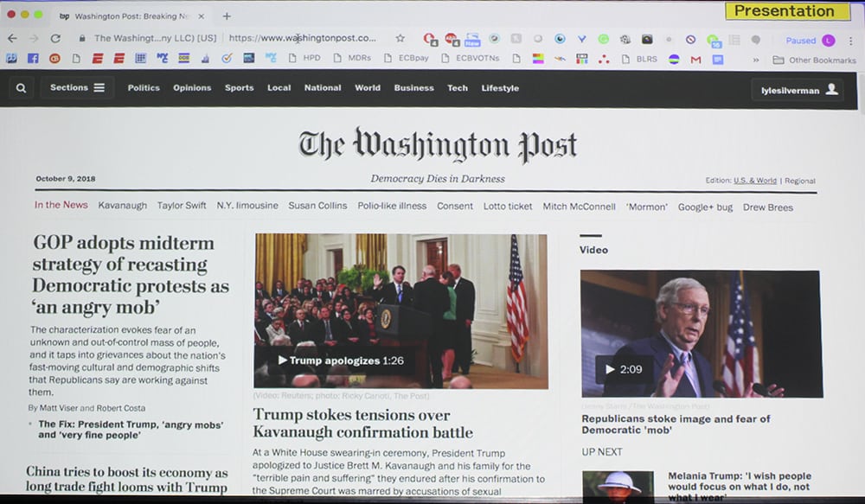Switch to the Regional edition
The height and width of the screenshot is (504, 865).
(x=800, y=181)
